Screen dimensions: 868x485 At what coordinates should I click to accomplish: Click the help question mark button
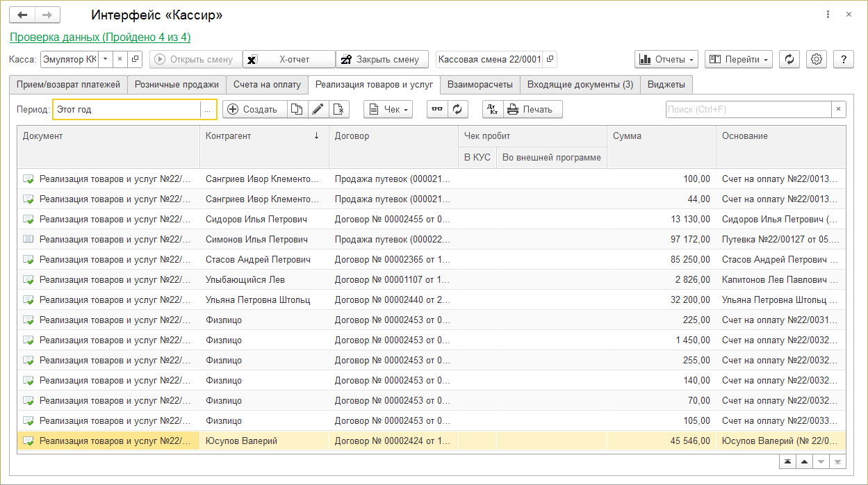pyautogui.click(x=843, y=59)
